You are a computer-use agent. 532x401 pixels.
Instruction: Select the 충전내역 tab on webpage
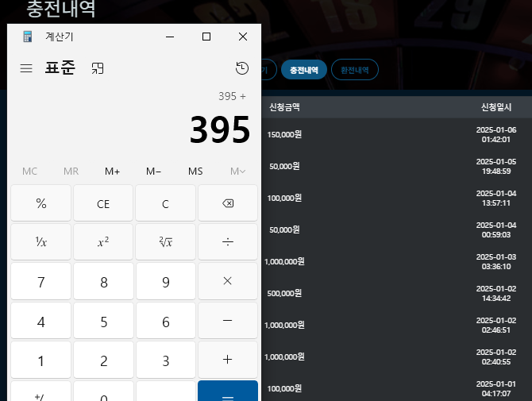304,70
